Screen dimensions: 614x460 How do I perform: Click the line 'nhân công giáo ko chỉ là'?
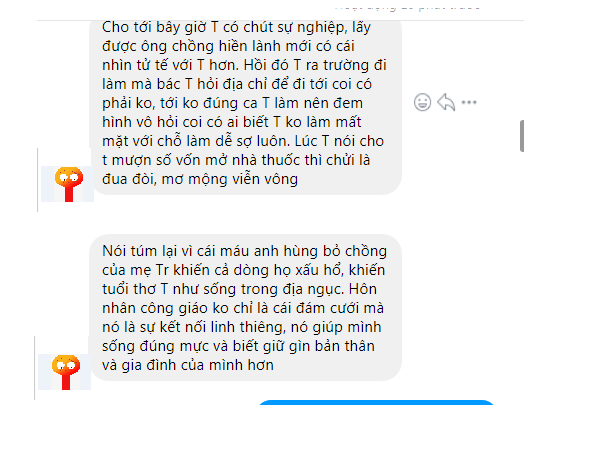click(x=243, y=308)
